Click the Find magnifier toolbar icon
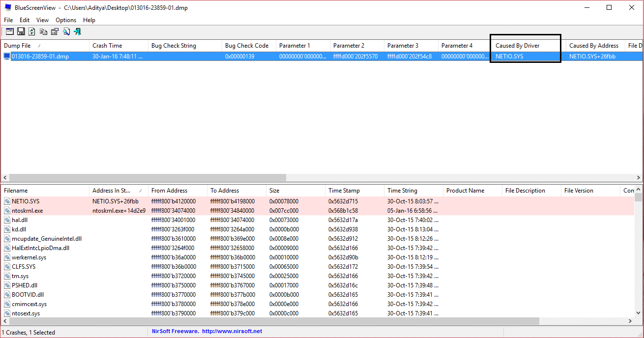Image resolution: width=644 pixels, height=338 pixels. pos(66,32)
